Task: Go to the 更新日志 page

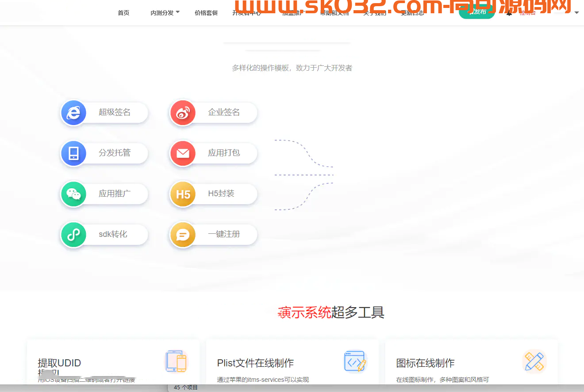Action: pyautogui.click(x=412, y=13)
